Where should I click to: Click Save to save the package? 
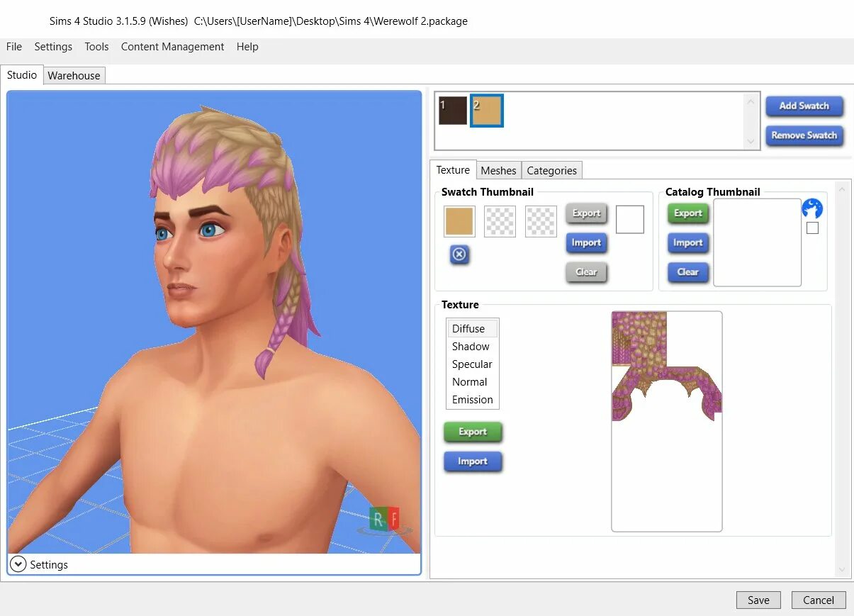(x=758, y=600)
